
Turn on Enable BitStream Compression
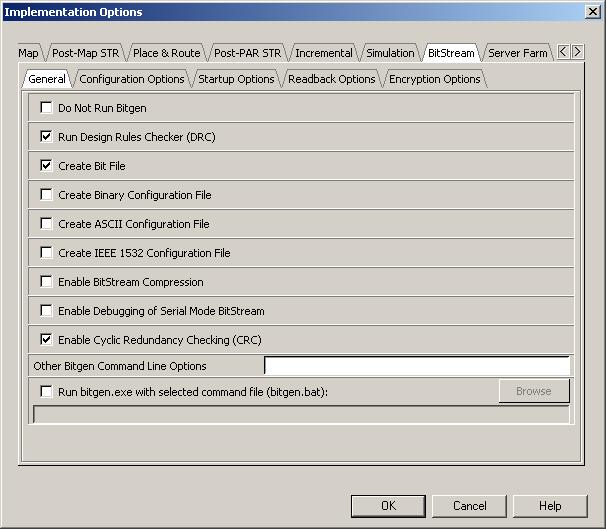click(46, 281)
